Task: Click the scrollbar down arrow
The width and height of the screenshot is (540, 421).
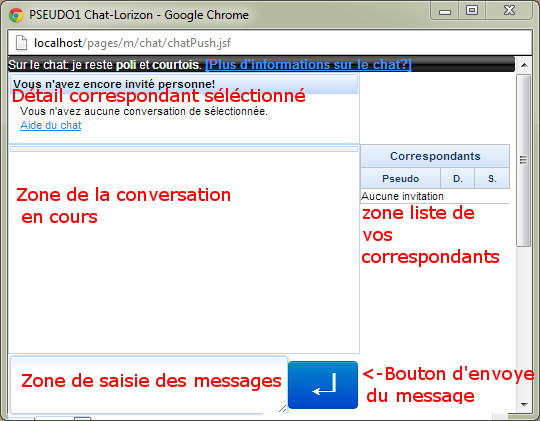Action: coord(524,404)
